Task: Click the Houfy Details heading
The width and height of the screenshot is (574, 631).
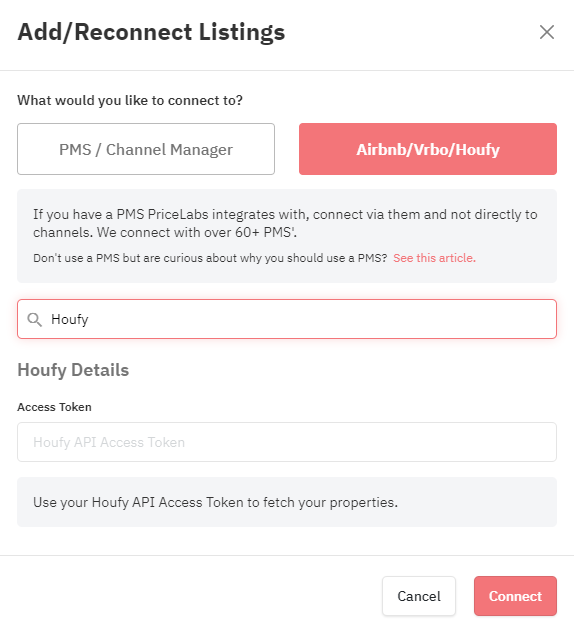Action: 73,370
